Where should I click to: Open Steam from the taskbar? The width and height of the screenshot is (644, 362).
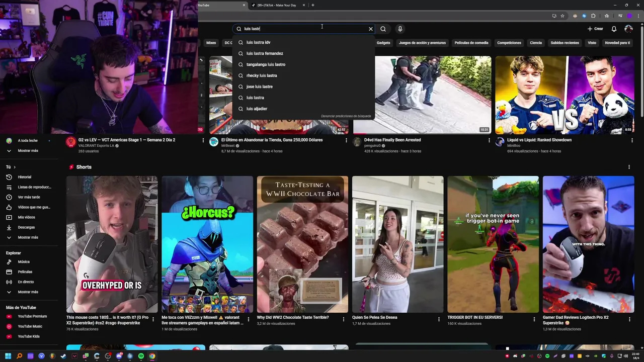coord(63,356)
